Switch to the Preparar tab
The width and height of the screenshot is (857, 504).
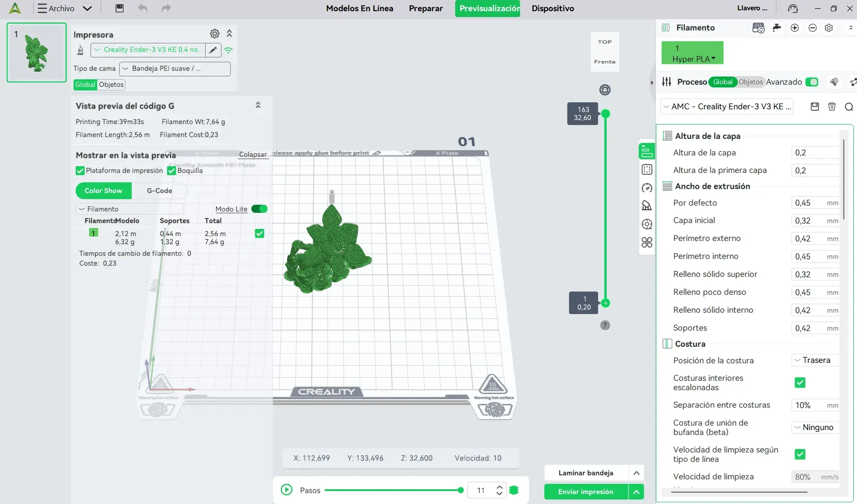426,8
